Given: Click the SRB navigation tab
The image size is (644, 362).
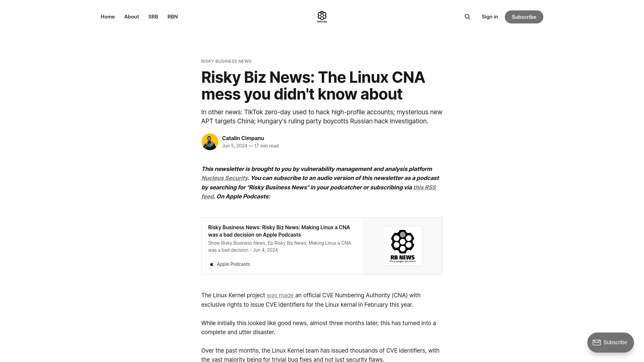Looking at the screenshot, I should tap(153, 16).
